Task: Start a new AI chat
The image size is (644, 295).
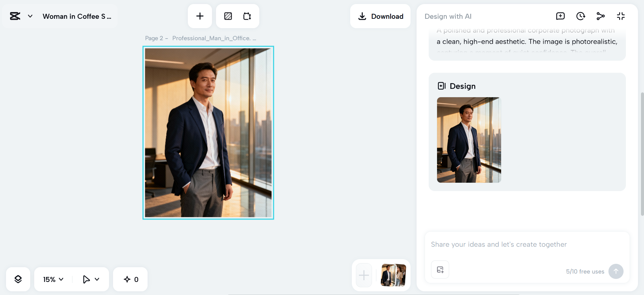Action: pos(560,16)
